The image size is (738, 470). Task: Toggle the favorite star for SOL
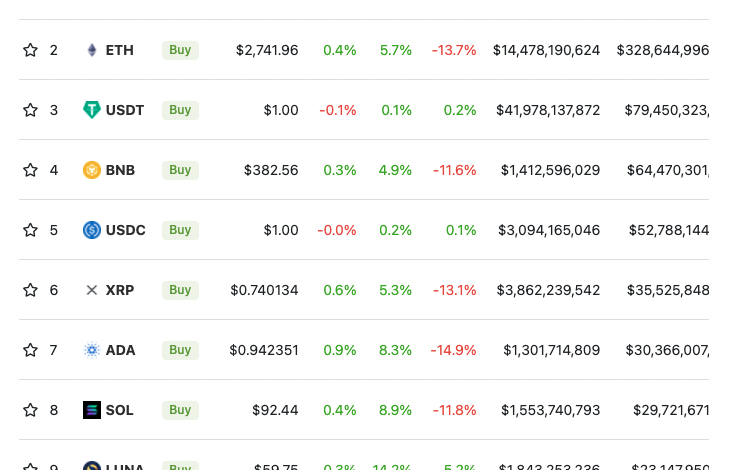click(30, 410)
